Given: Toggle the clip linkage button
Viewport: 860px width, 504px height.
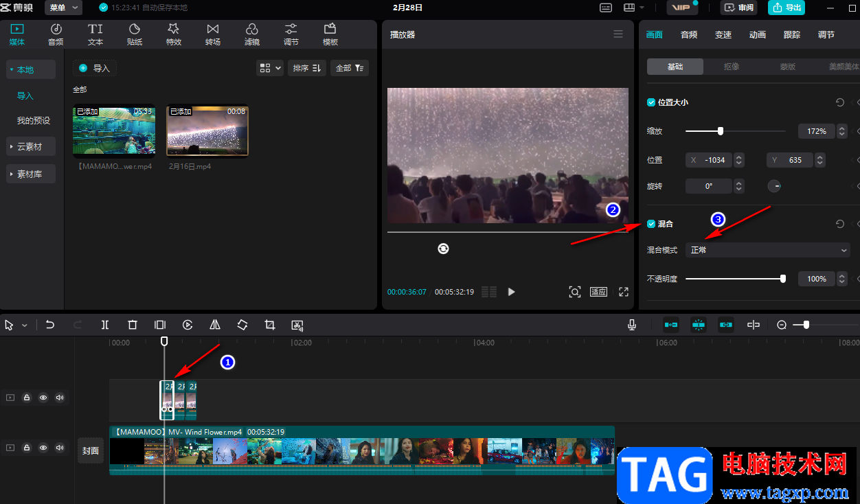Looking at the screenshot, I should [726, 325].
